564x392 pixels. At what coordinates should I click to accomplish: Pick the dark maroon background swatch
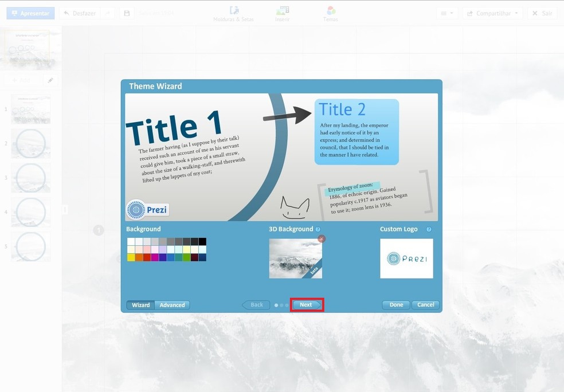pyautogui.click(x=195, y=257)
